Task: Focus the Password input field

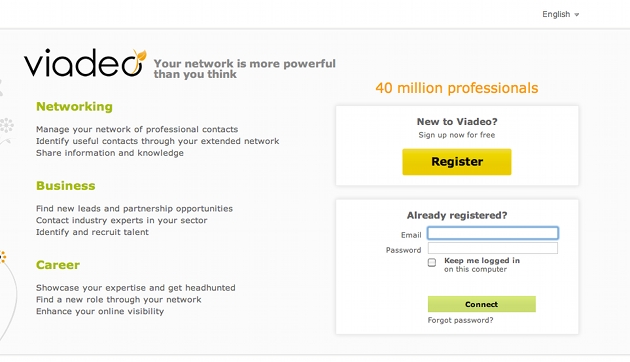Action: [x=493, y=248]
